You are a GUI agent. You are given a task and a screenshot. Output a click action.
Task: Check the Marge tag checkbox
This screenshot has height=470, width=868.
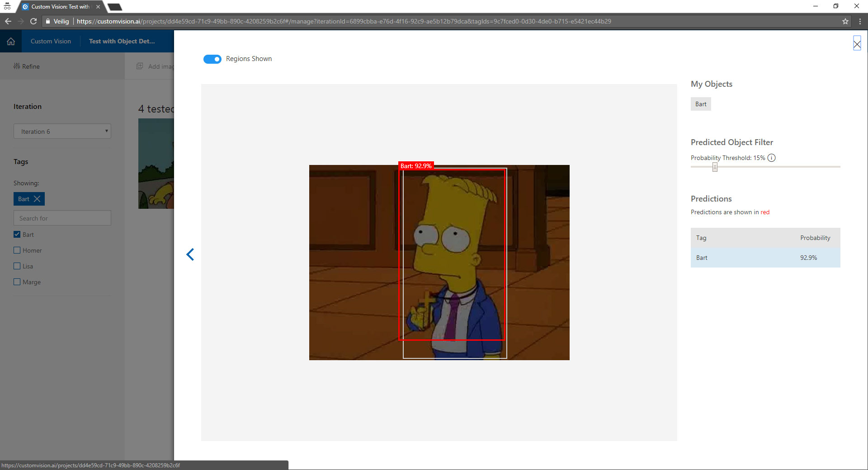click(x=17, y=282)
